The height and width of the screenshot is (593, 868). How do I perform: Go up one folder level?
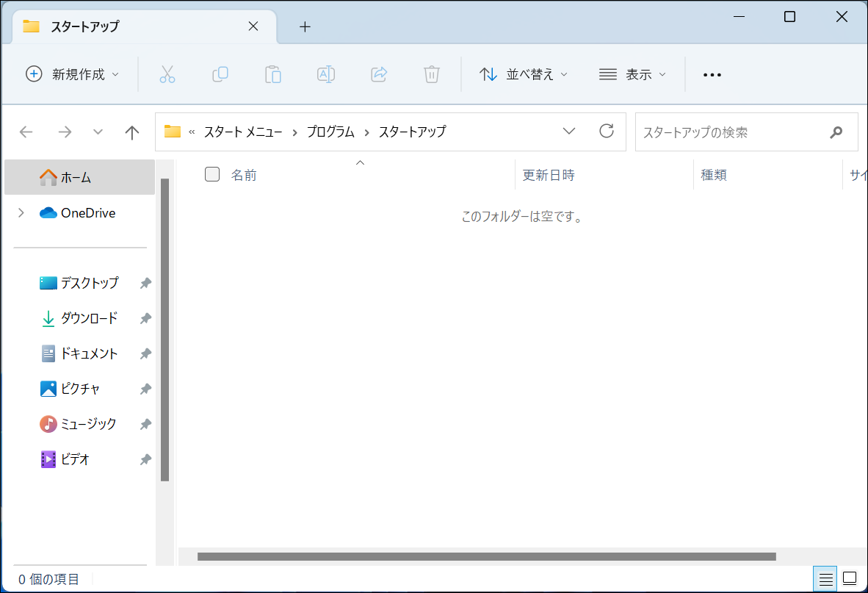click(x=132, y=132)
